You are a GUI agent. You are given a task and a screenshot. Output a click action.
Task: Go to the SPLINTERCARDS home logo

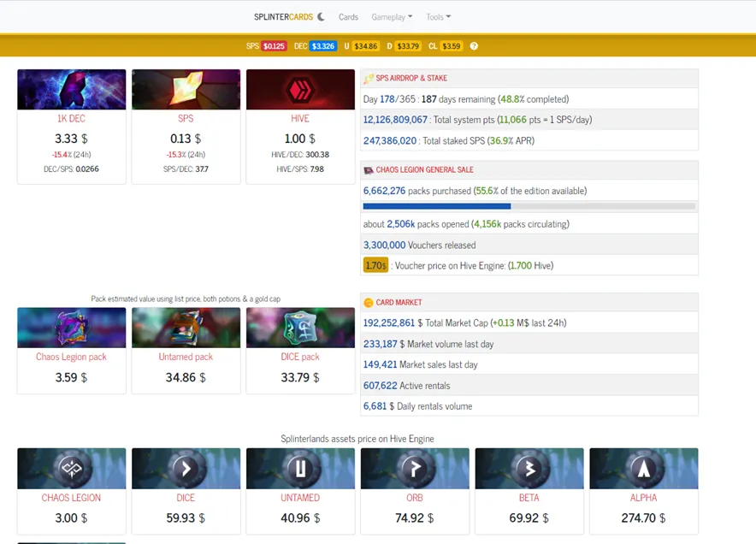284,17
